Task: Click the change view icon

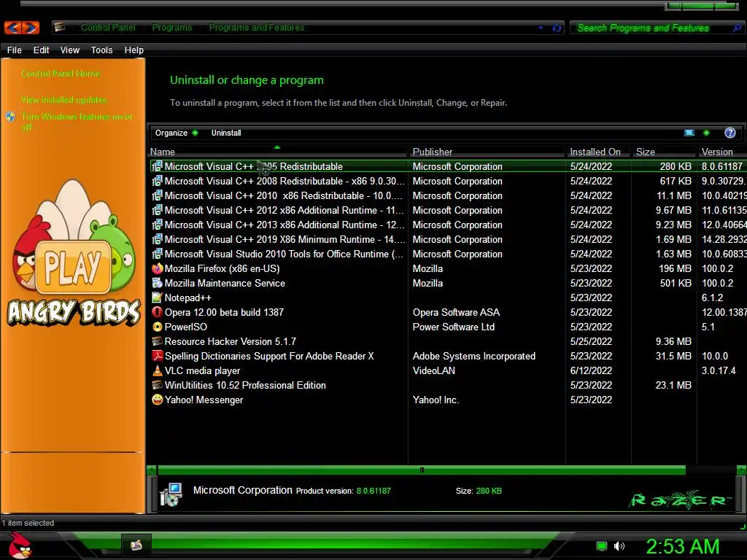Action: [x=689, y=133]
